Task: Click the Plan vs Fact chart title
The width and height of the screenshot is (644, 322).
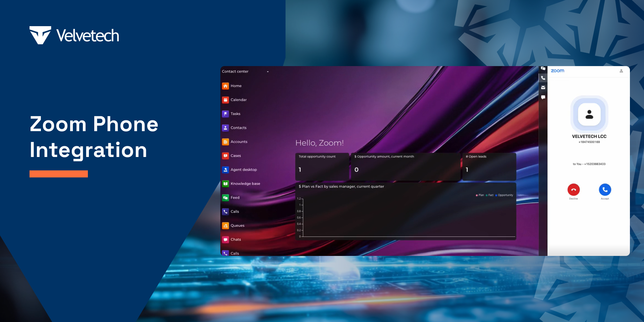Action: [x=341, y=186]
